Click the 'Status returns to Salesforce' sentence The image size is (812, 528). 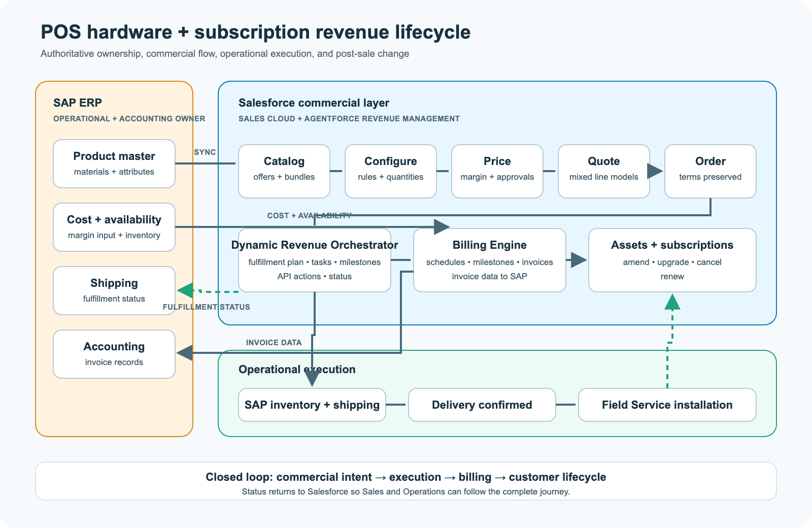pyautogui.click(x=406, y=491)
